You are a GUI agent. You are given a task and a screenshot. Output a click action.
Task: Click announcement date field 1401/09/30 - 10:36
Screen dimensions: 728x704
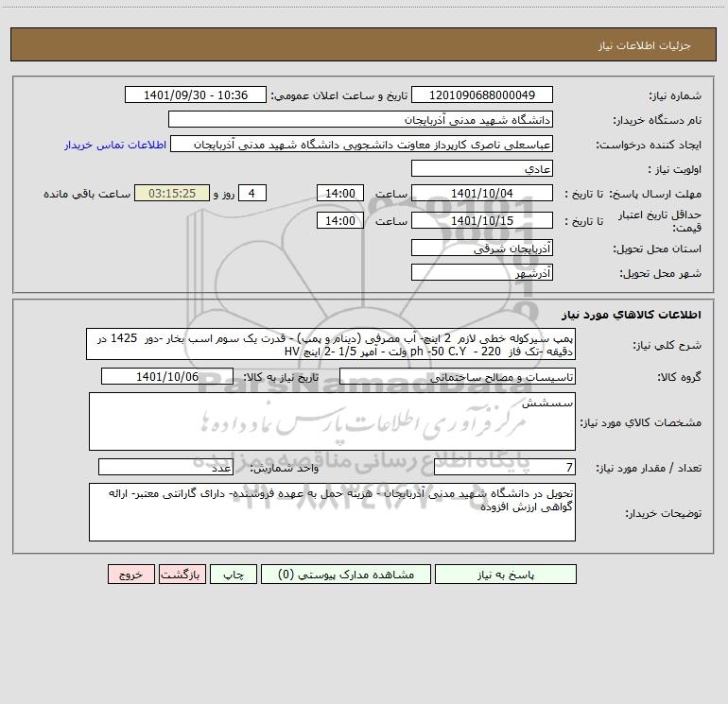196,94
